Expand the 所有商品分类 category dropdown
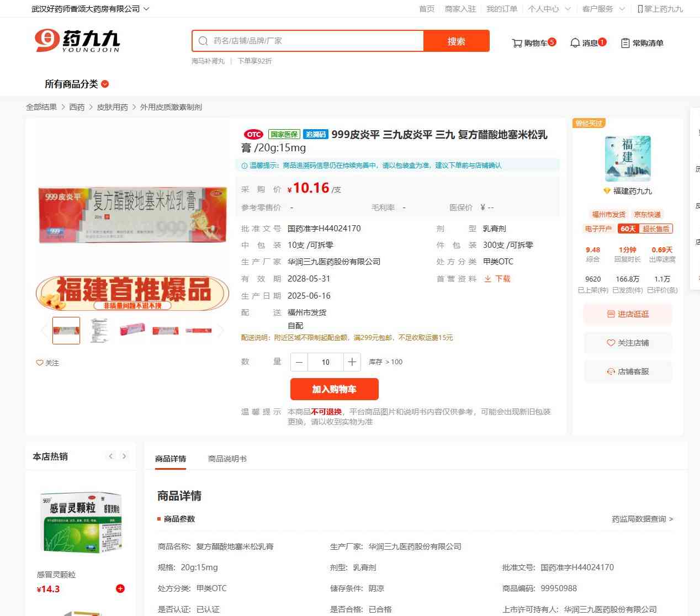This screenshot has height=616, width=700. [77, 84]
